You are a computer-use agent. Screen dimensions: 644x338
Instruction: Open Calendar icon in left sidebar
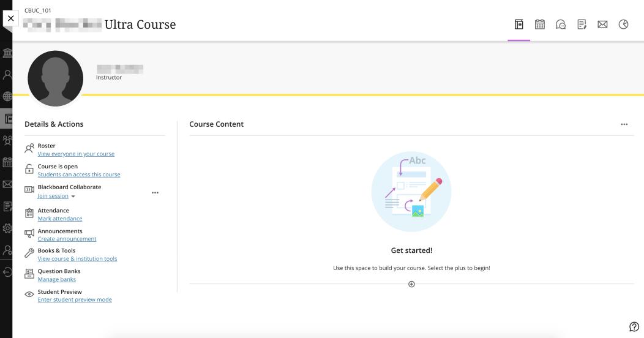(7, 162)
